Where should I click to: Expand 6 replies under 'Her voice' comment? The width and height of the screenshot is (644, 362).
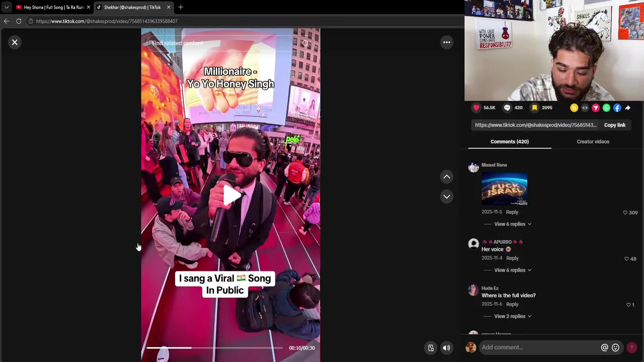[x=512, y=270]
